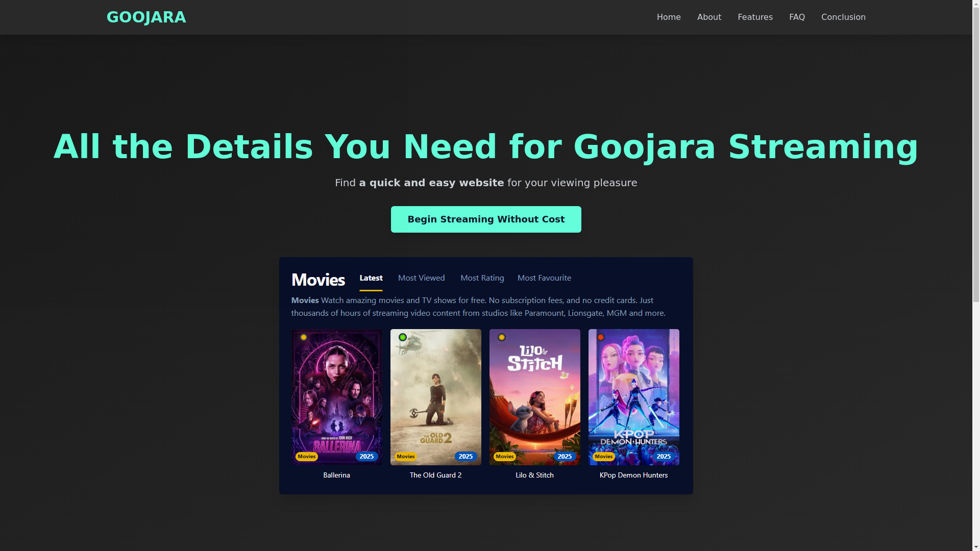The image size is (980, 551).
Task: Click the 2025 badge on KPop Demon Hunters
Action: pyautogui.click(x=664, y=457)
